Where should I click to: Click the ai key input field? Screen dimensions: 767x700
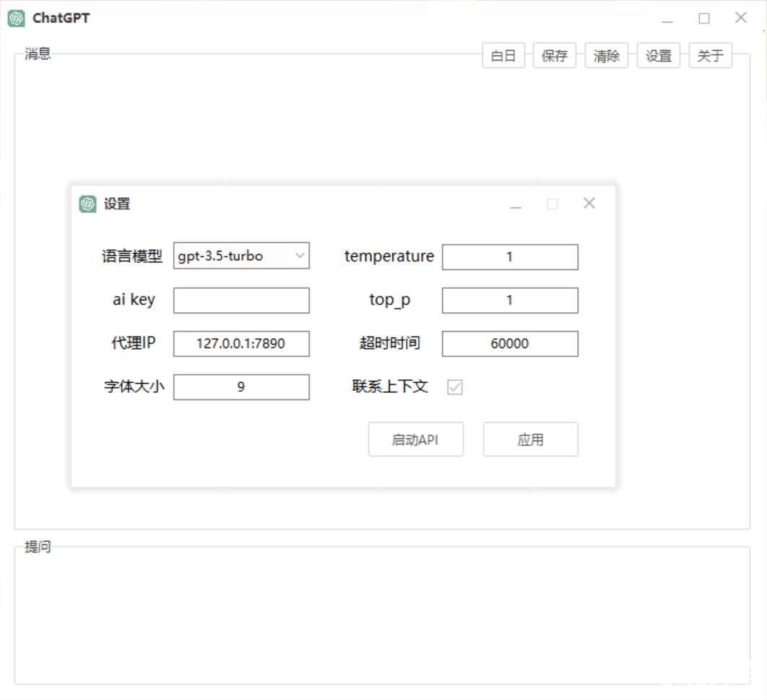coord(241,300)
